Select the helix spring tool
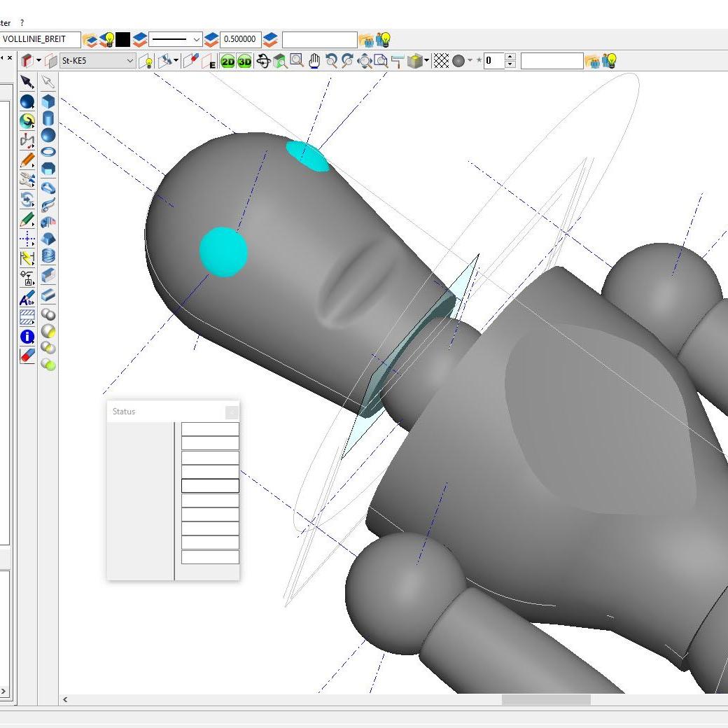 click(x=48, y=256)
